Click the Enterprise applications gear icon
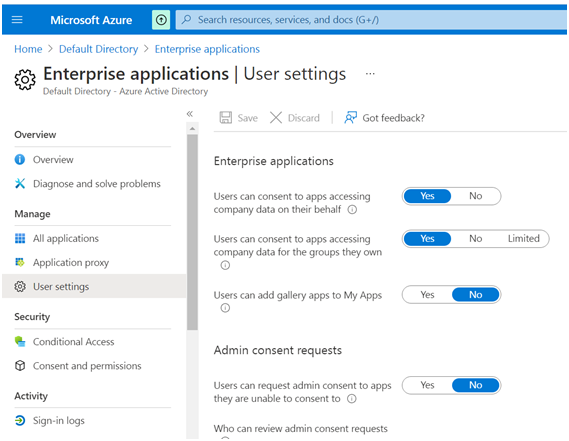Screen dimensions: 569x441 click(25, 79)
